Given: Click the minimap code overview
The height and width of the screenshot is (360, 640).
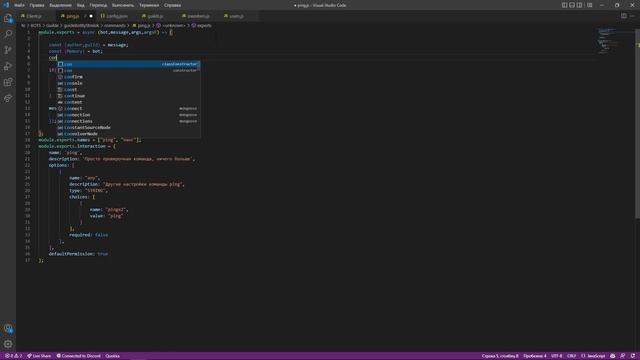Looking at the screenshot, I should [x=607, y=41].
